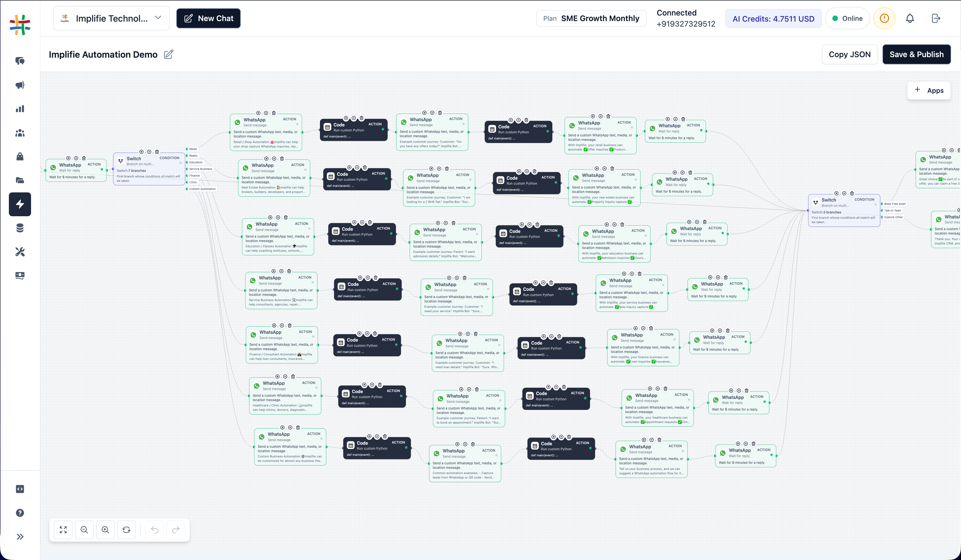
Task: Toggle the Online status indicator
Action: 847,18
